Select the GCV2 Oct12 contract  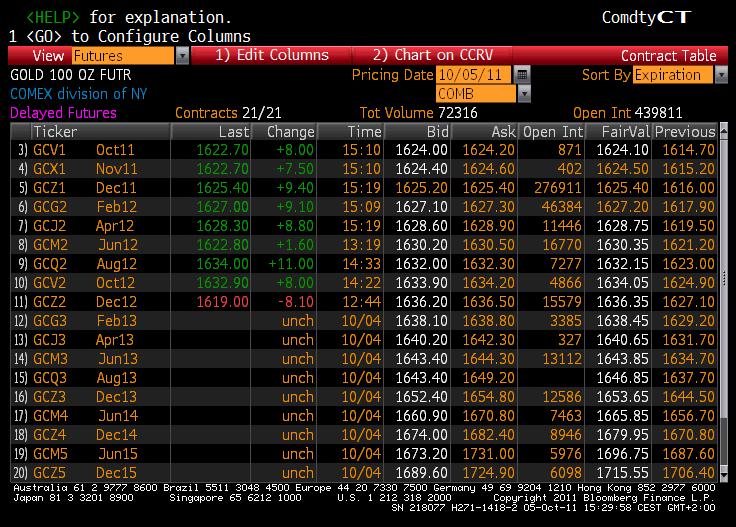(x=364, y=283)
